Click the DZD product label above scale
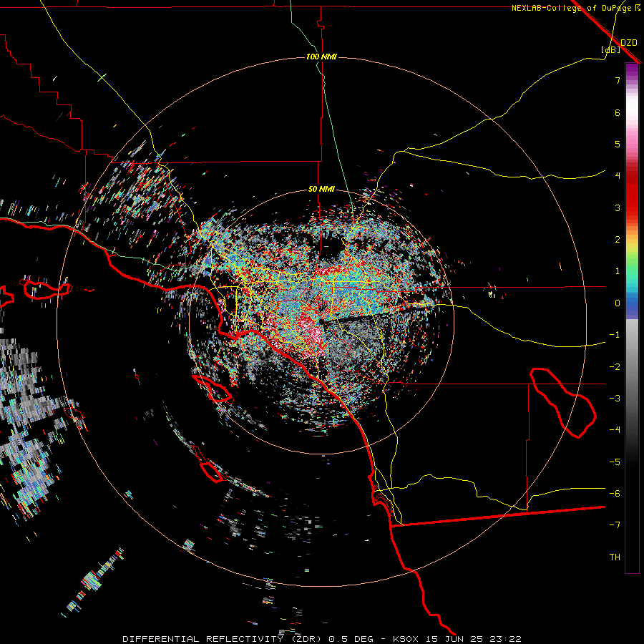The width and height of the screenshot is (644, 644). point(629,43)
